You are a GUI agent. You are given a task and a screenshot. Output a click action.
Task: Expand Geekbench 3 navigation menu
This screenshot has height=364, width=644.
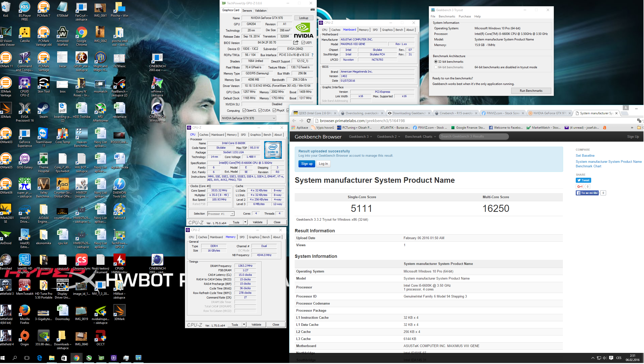360,137
